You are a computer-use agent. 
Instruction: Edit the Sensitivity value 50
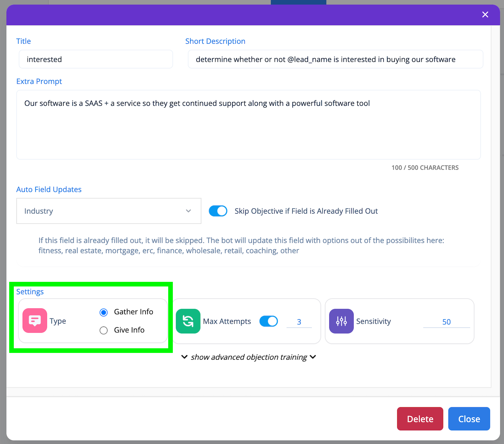pos(447,322)
